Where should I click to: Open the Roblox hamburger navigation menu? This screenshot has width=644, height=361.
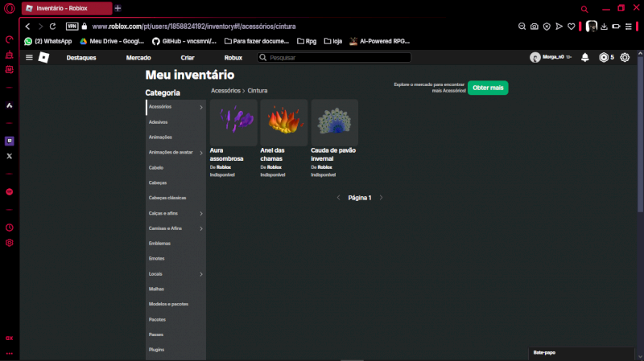[x=29, y=57]
